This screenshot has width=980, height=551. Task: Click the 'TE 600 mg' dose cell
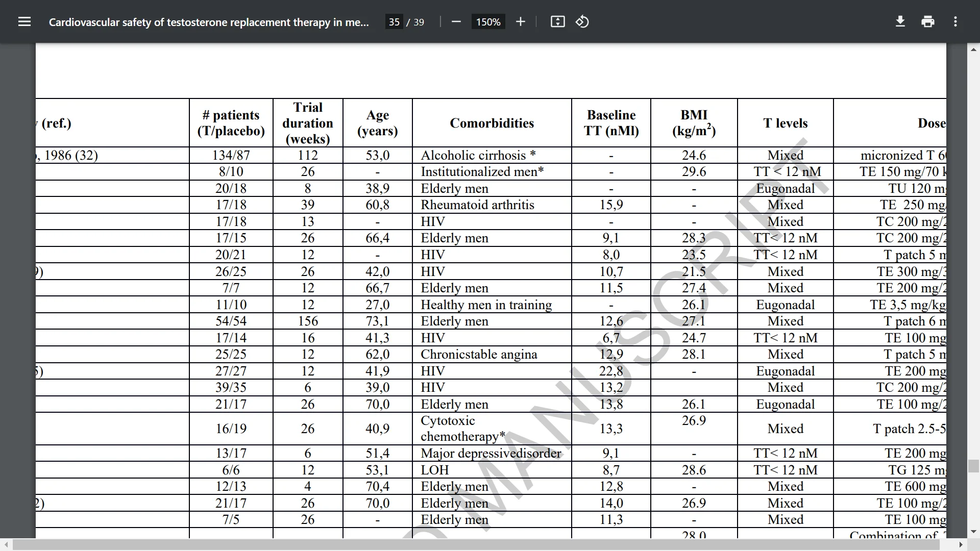[x=890, y=486]
